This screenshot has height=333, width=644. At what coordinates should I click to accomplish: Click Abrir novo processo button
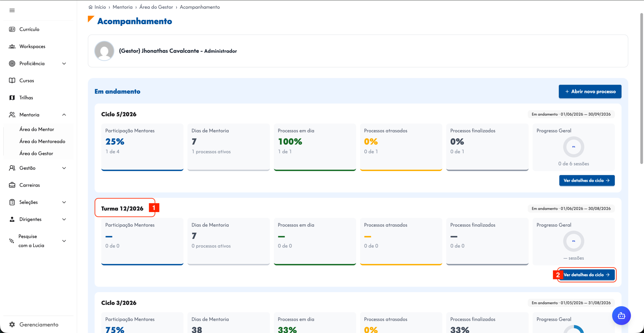590,91
